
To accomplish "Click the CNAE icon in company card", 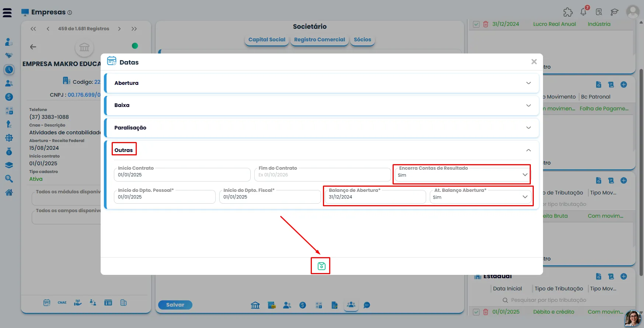I will [62, 303].
